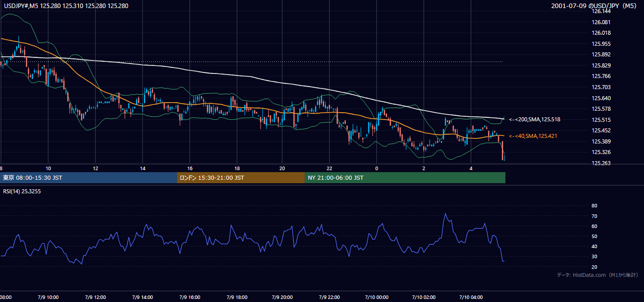This screenshot has height=302, width=644.
Task: Click the 7/9 10:00 time axis label
Action: 47,297
